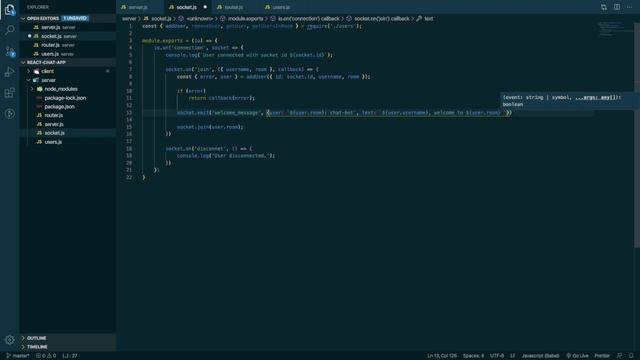Click the package-lock.json file icon
Viewport: 640px width, 360px height.
39,98
